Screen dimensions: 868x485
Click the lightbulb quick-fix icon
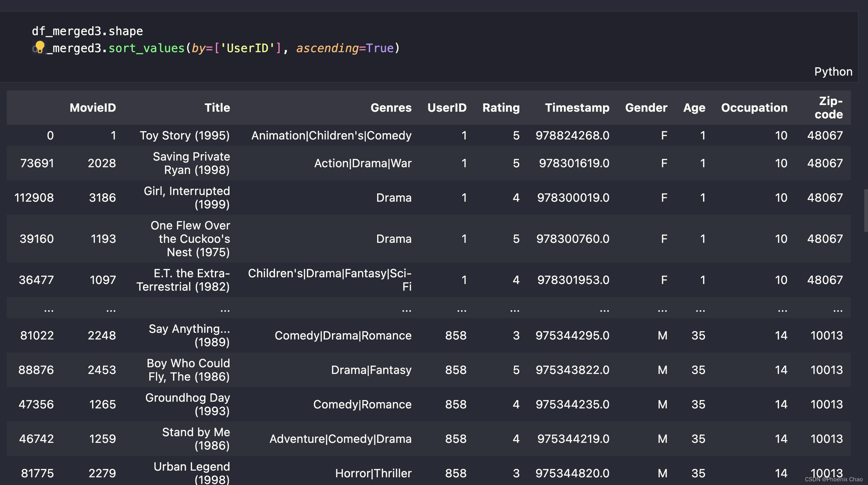click(x=40, y=46)
